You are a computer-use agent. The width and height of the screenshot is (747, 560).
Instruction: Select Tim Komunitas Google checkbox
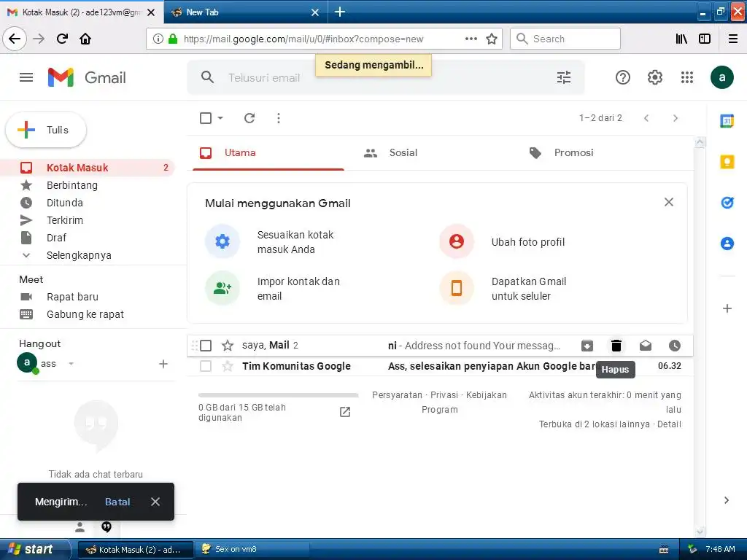click(x=206, y=366)
